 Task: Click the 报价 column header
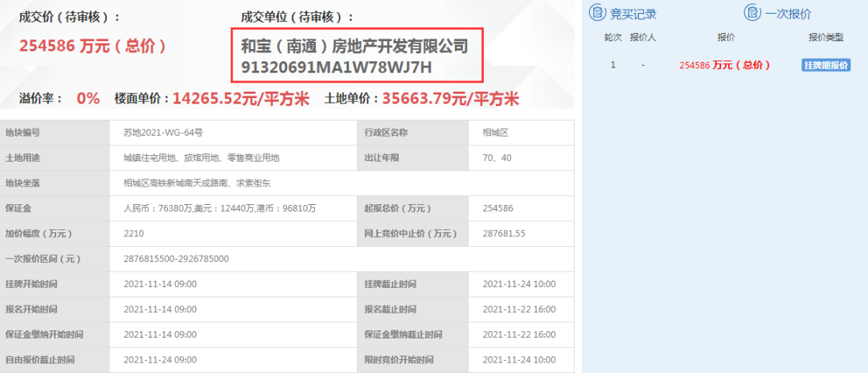click(x=726, y=38)
